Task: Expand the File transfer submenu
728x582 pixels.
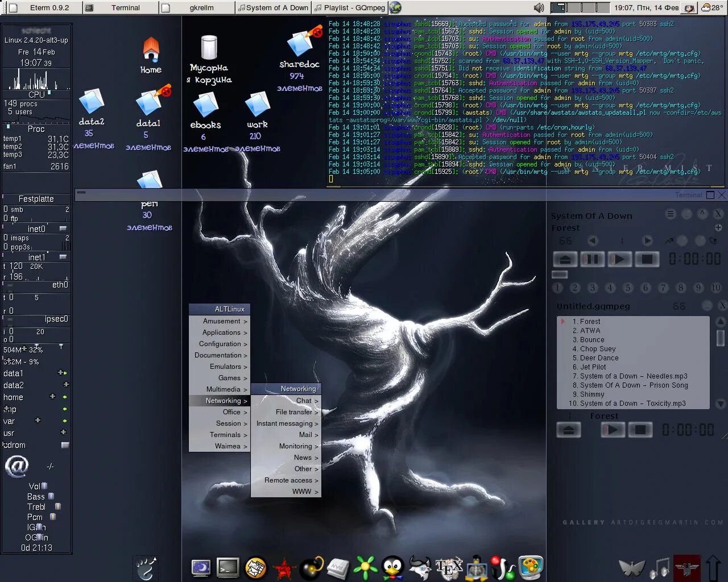Action: click(286, 412)
